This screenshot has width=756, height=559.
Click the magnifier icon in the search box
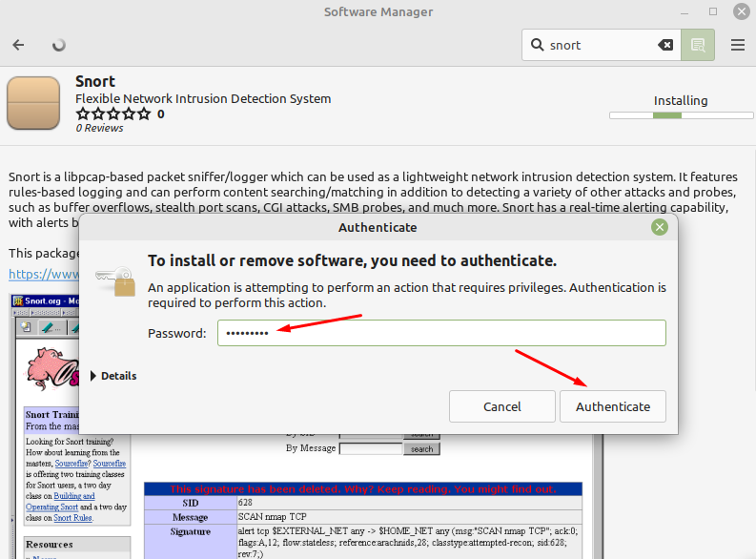click(537, 45)
